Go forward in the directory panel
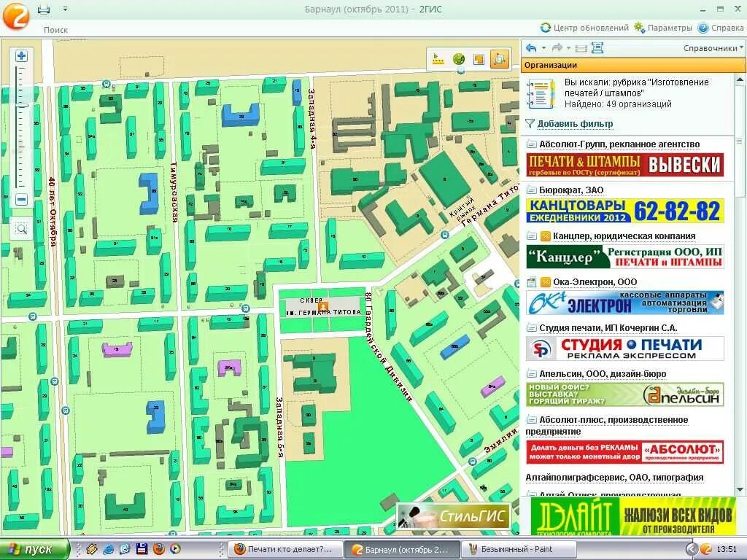The image size is (747, 560). tap(557, 47)
